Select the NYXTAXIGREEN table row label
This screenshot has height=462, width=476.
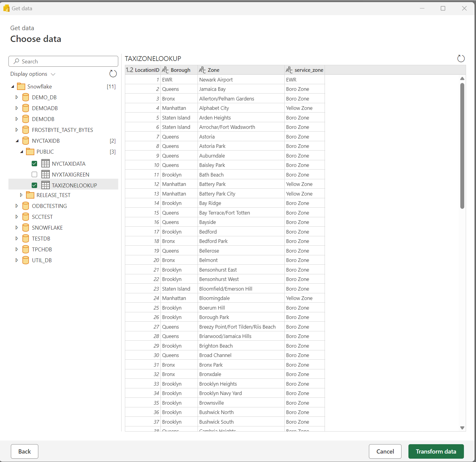(71, 174)
